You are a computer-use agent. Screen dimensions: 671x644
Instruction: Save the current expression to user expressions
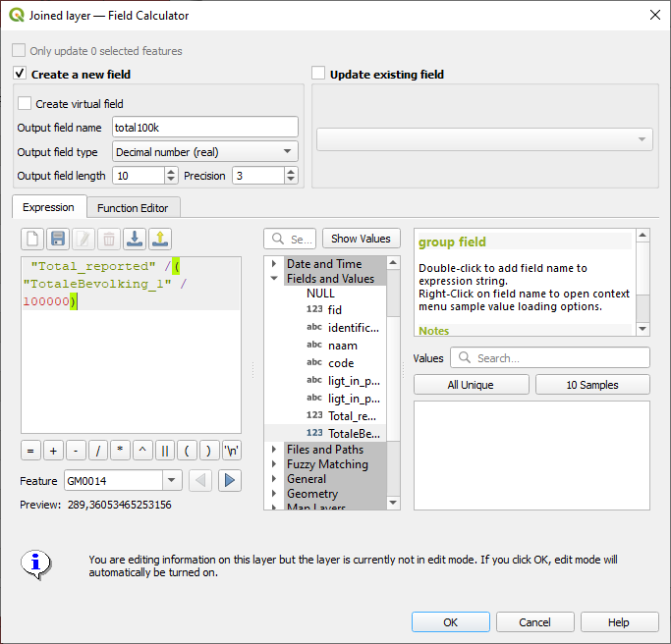pyautogui.click(x=58, y=239)
